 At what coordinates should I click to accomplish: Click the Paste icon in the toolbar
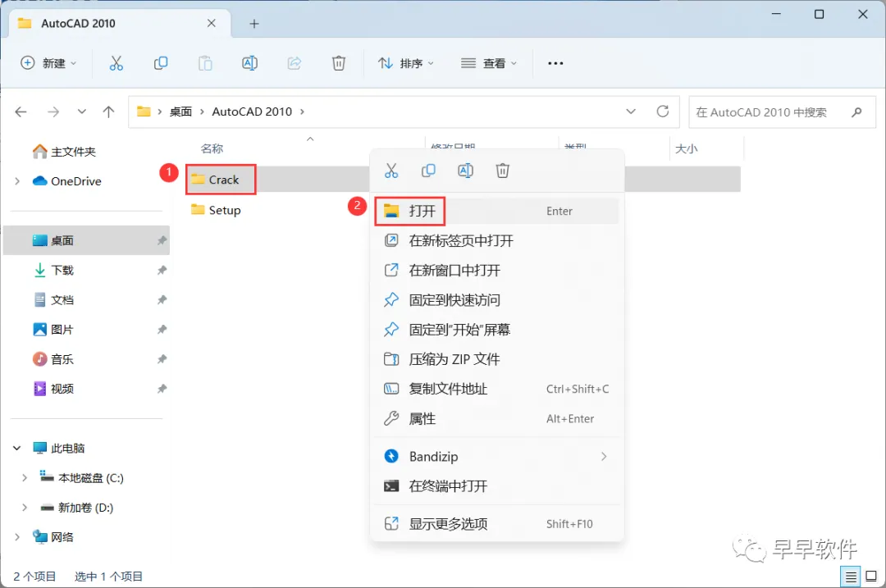pos(205,63)
